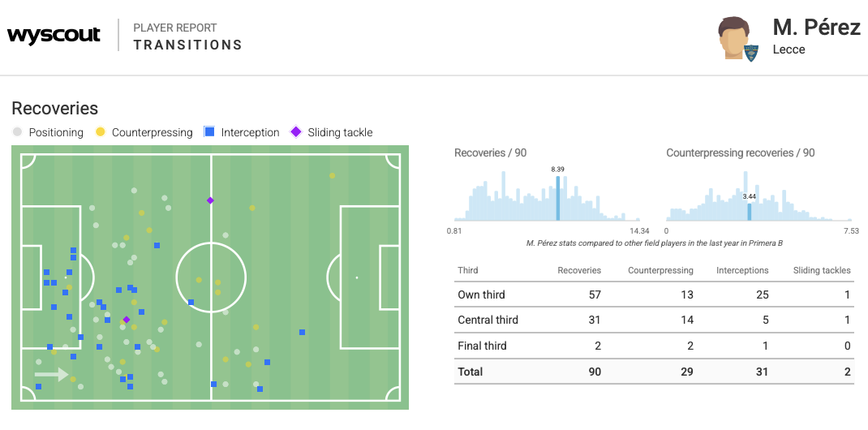The height and width of the screenshot is (430, 868).
Task: Click the attack direction arrow on pitch
Action: pos(52,375)
